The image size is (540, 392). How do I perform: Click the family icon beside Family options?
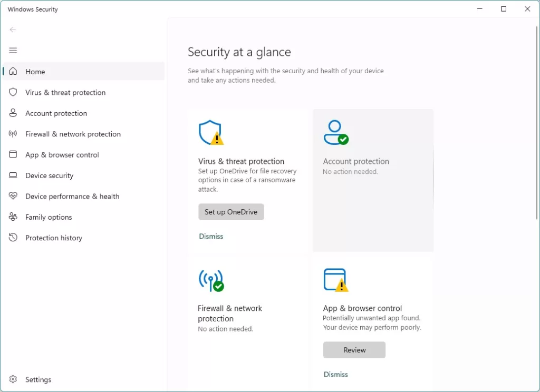coord(13,217)
